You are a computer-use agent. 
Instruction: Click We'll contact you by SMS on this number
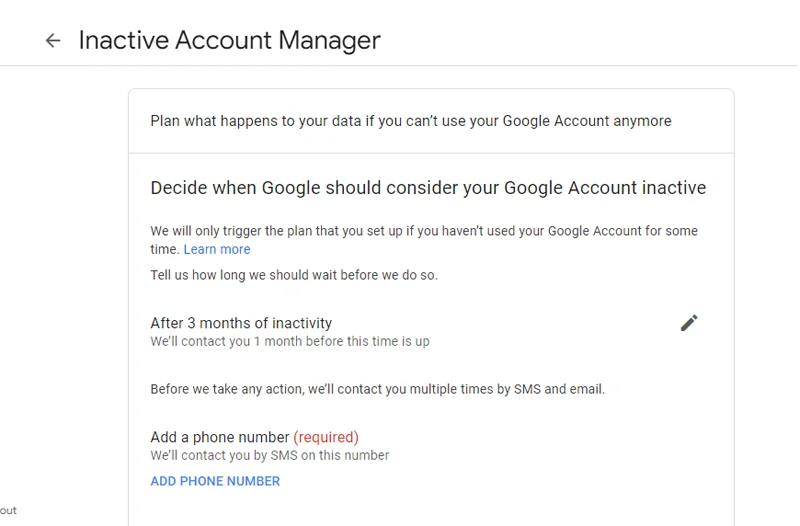tap(269, 455)
